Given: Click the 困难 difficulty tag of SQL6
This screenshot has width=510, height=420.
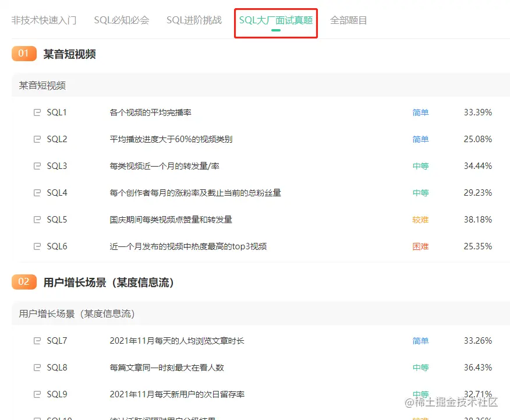Looking at the screenshot, I should pyautogui.click(x=420, y=246).
